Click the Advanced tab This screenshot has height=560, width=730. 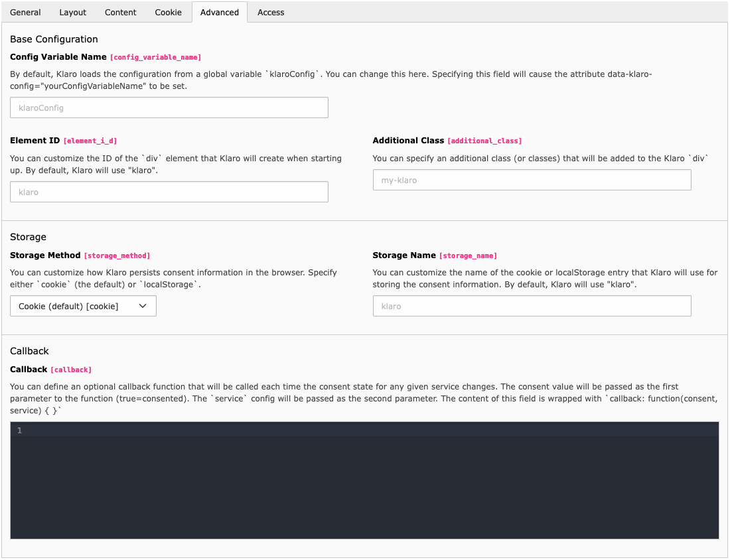pos(220,12)
